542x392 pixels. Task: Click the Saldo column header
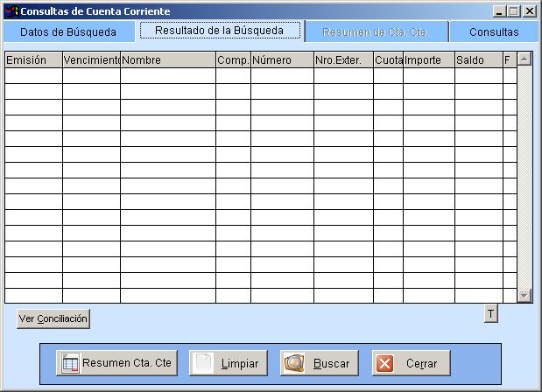478,60
